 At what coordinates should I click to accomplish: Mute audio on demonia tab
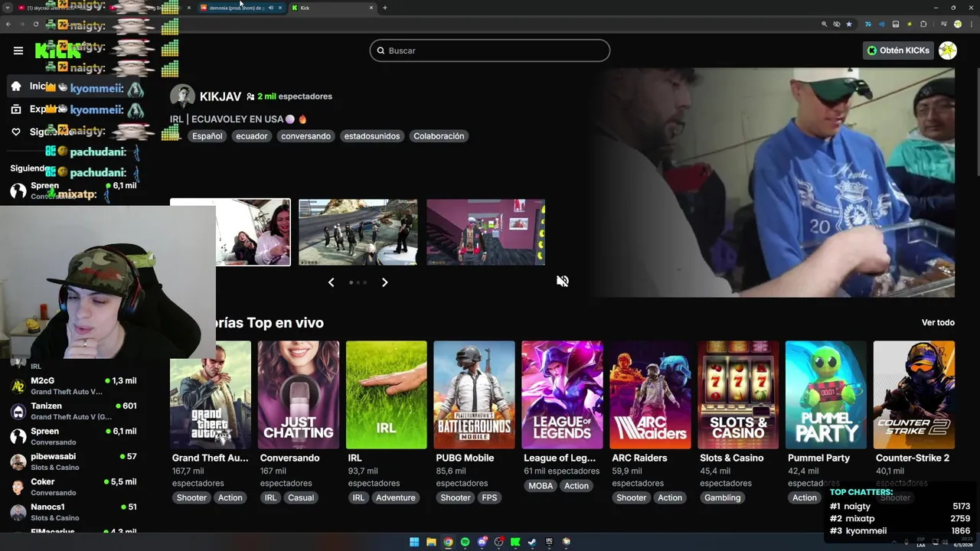[x=270, y=8]
